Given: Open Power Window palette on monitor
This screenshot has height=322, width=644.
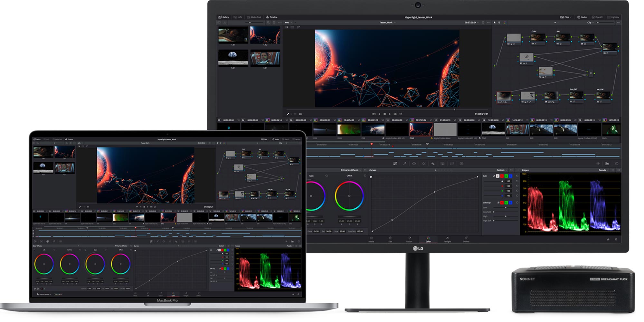Looking at the screenshot, I should [x=414, y=164].
